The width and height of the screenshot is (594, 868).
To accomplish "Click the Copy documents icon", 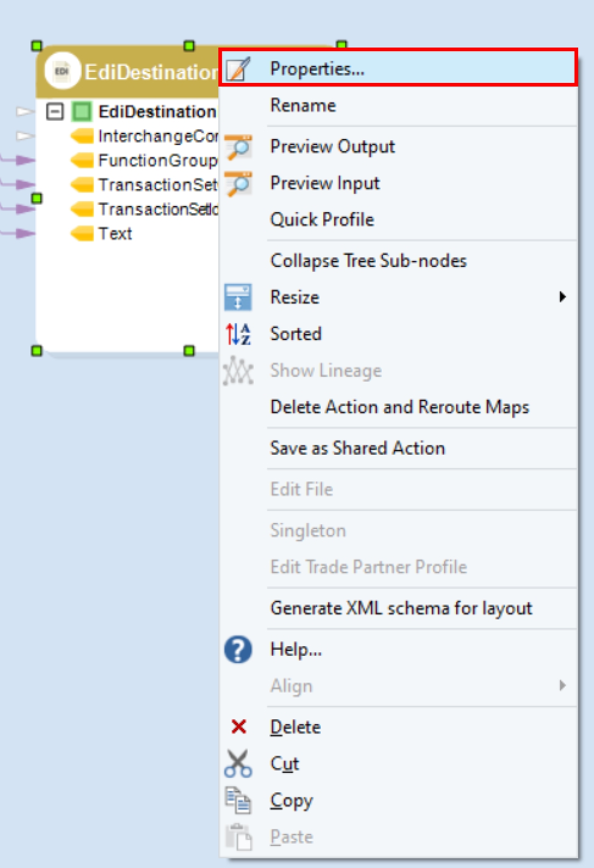I will (x=238, y=800).
